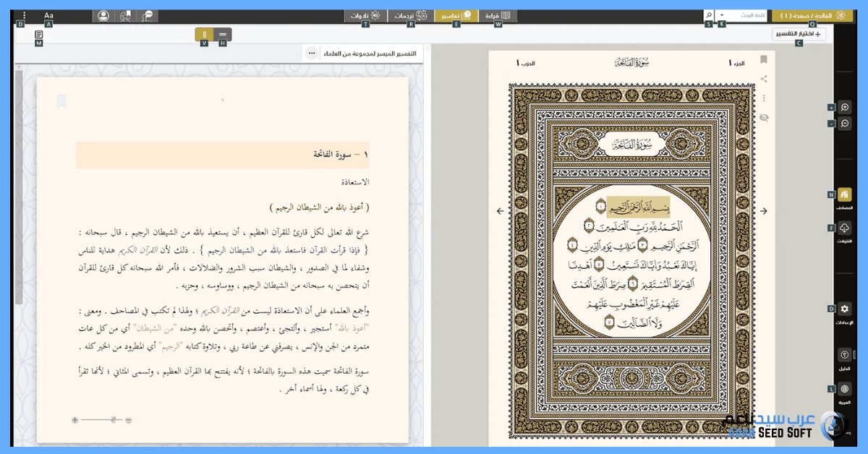The image size is (868, 454).
Task: Open the user account profile icon
Action: click(103, 15)
